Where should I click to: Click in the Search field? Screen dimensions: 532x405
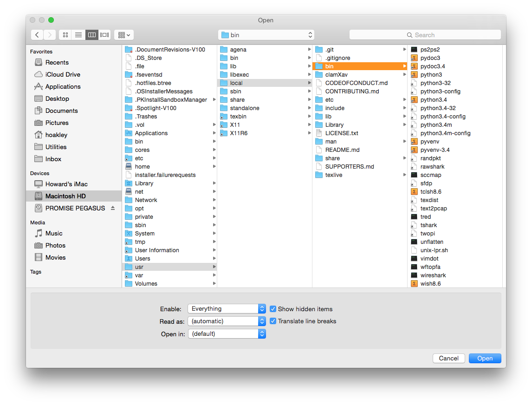click(x=425, y=35)
